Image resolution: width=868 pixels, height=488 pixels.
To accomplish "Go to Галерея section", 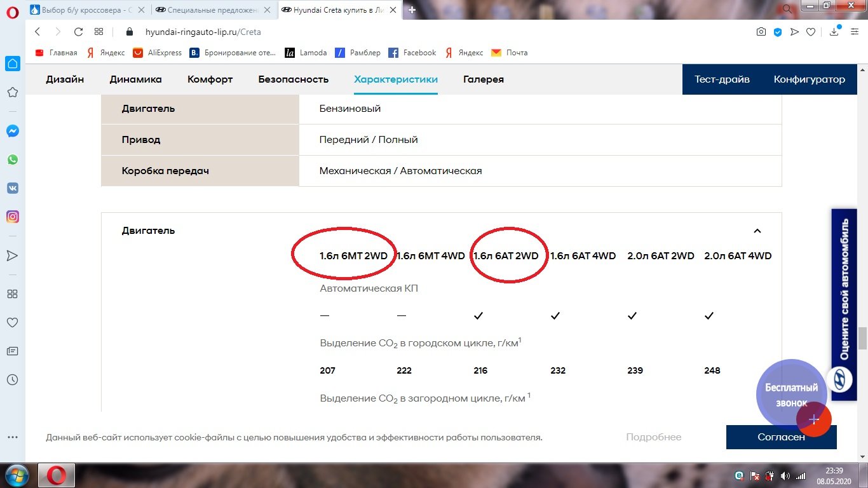I will click(484, 79).
